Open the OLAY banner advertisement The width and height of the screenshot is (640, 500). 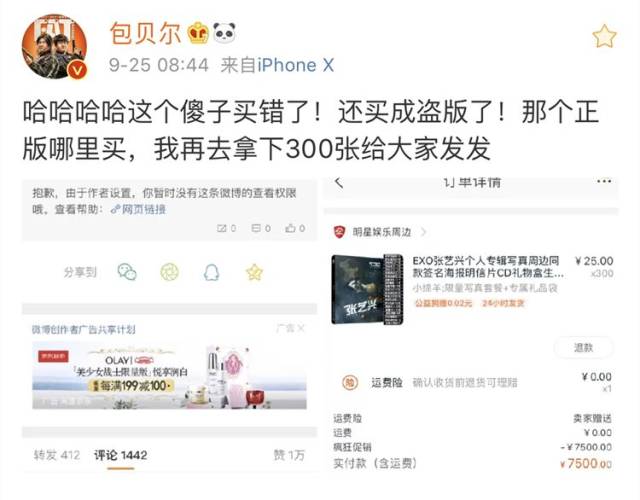(x=169, y=376)
